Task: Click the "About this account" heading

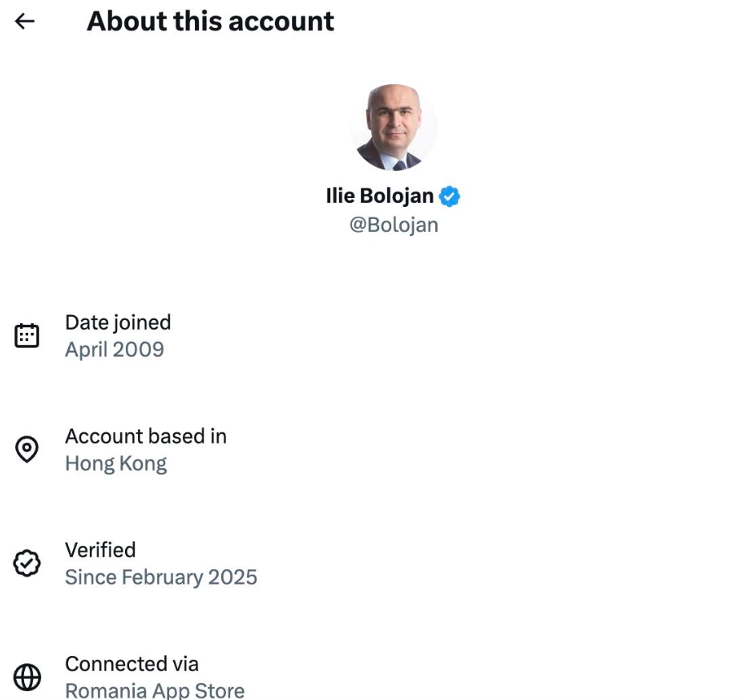Action: pos(210,22)
